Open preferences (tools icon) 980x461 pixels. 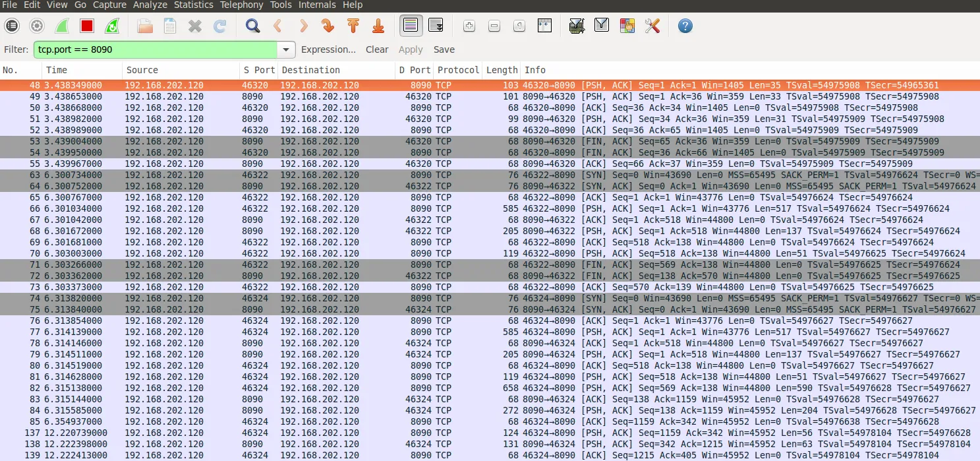click(652, 26)
